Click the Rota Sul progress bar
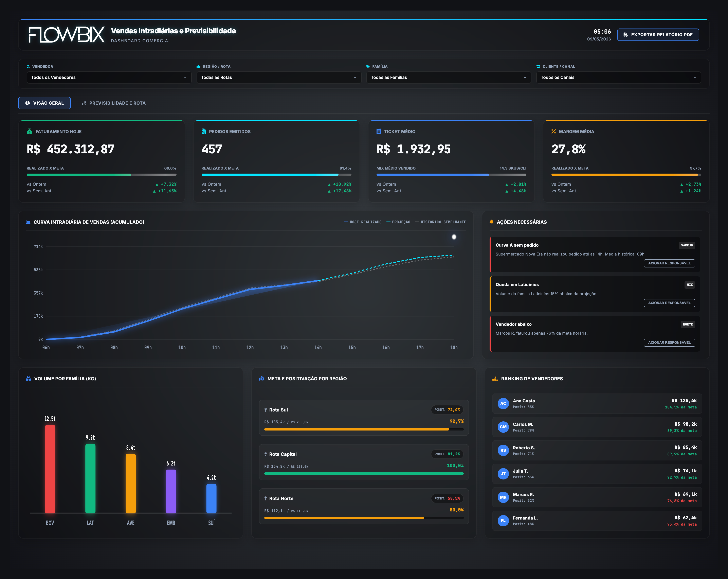The width and height of the screenshot is (728, 579). pos(364,429)
